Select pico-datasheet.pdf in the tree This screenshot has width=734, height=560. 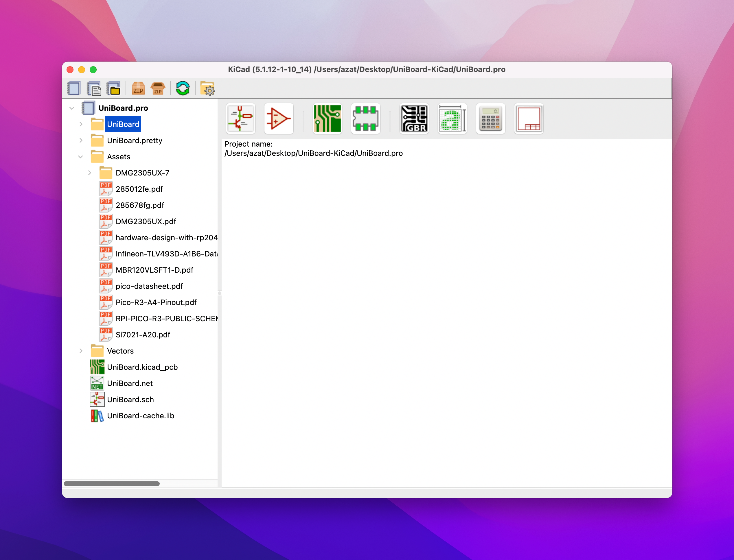tap(149, 286)
